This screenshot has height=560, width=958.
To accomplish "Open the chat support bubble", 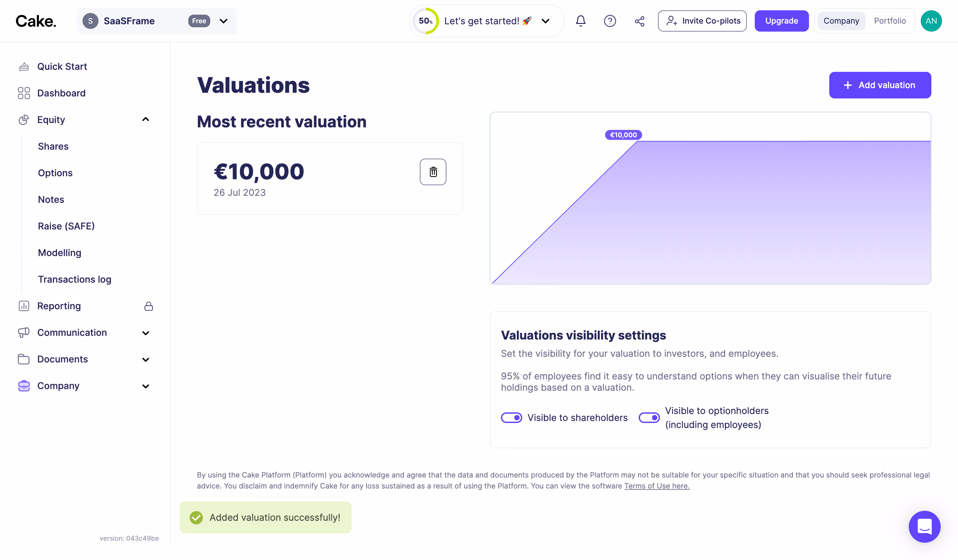I will click(924, 526).
